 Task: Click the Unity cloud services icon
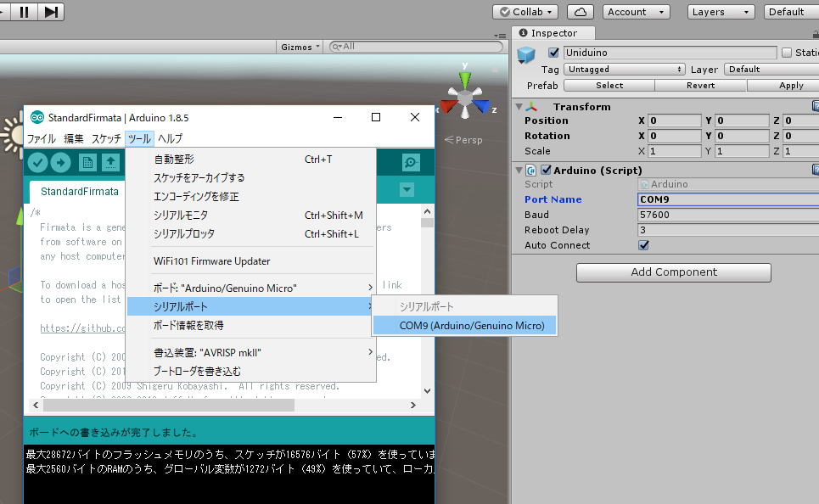[581, 12]
